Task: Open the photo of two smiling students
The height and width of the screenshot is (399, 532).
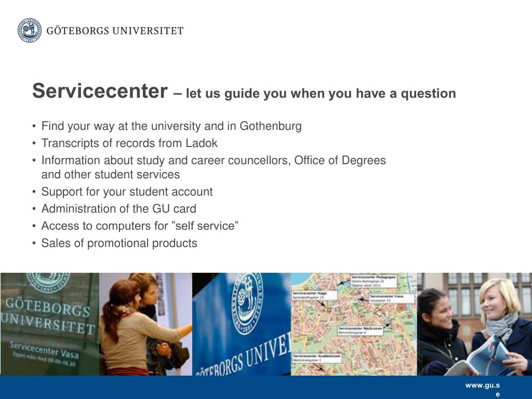Action: tap(474, 324)
